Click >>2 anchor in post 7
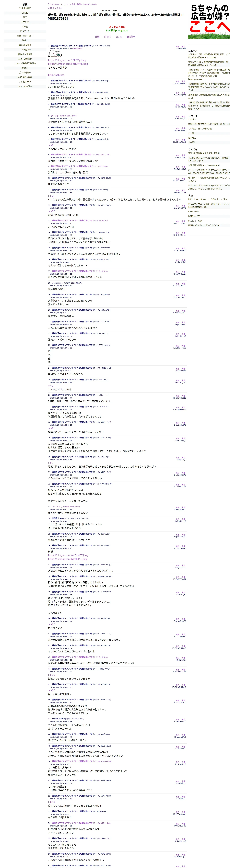 pos(51,145)
